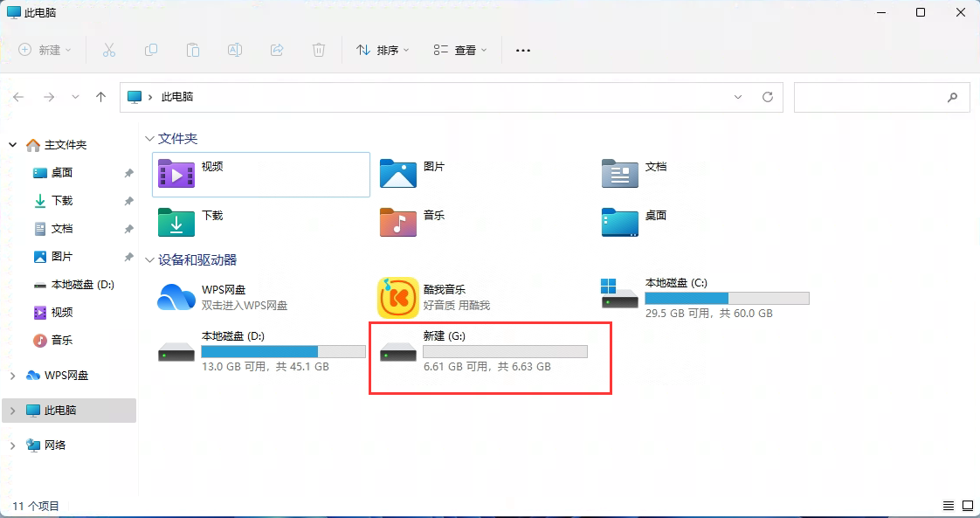This screenshot has width=980, height=518.
Task: Click the Share icon in the toolbar
Action: (x=276, y=50)
